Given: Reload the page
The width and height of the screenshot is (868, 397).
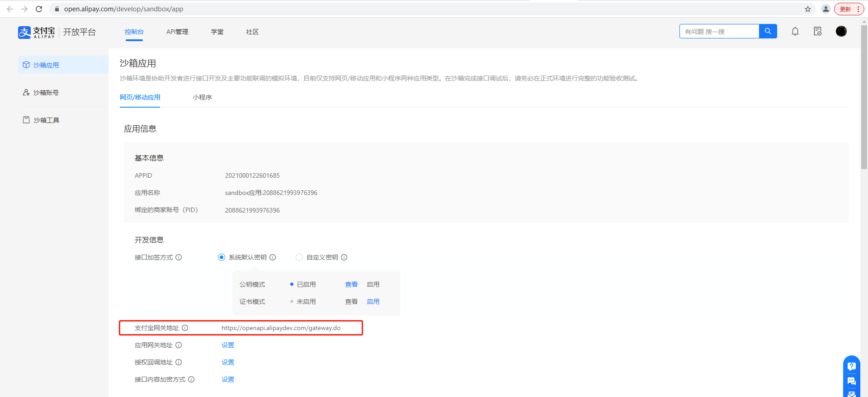Looking at the screenshot, I should tap(39, 9).
